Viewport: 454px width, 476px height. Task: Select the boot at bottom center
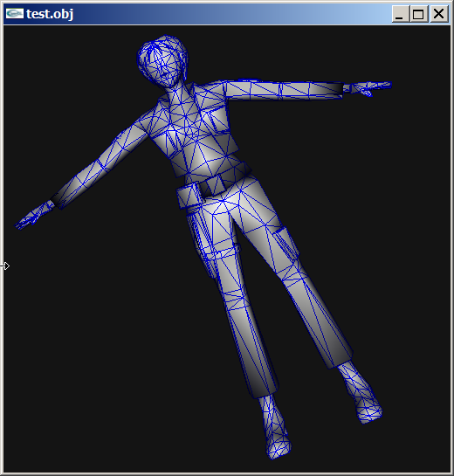275,426
